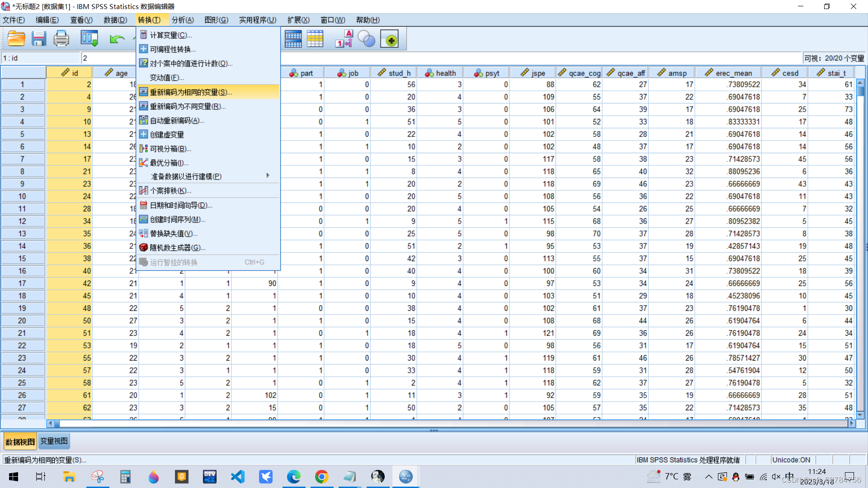Click the Recall recently used dialogs icon

point(89,39)
